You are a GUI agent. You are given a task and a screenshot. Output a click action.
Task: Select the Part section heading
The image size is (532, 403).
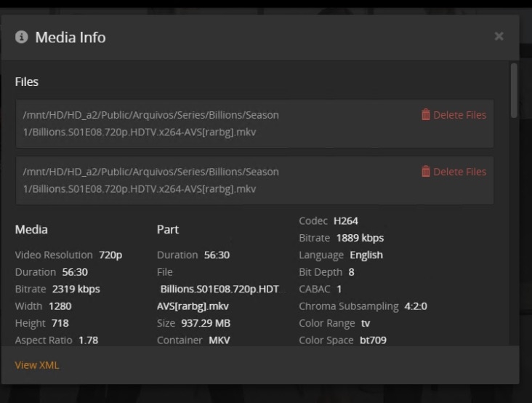click(x=168, y=230)
